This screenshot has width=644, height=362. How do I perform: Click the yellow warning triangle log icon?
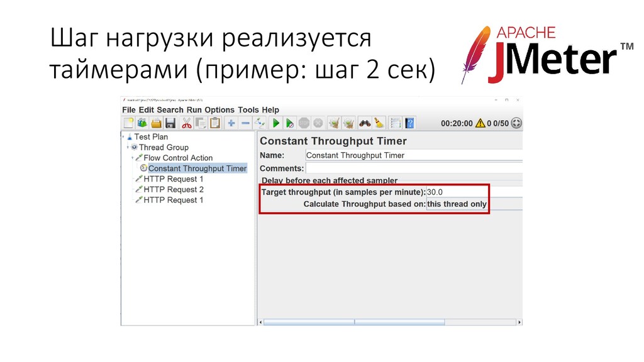480,123
